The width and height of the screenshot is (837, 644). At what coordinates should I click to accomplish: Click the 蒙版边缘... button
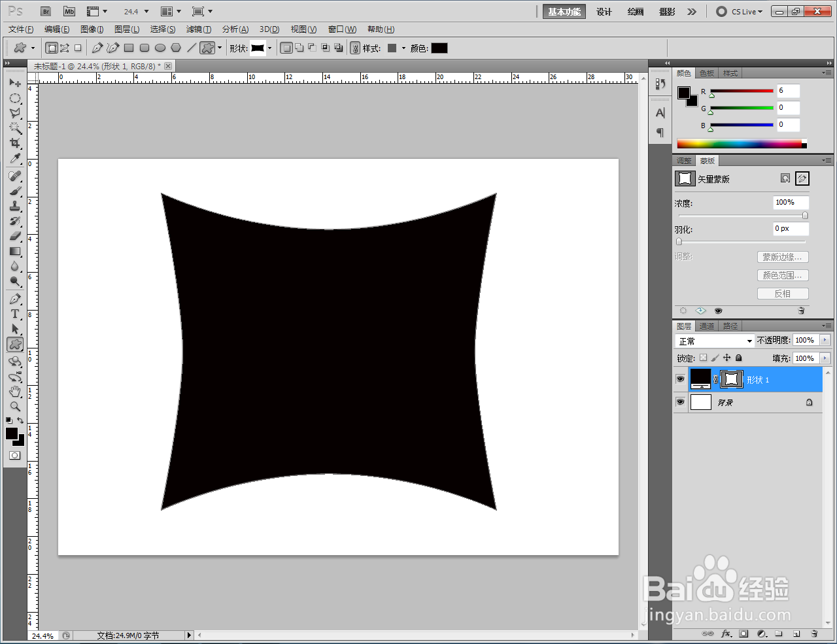pos(783,257)
